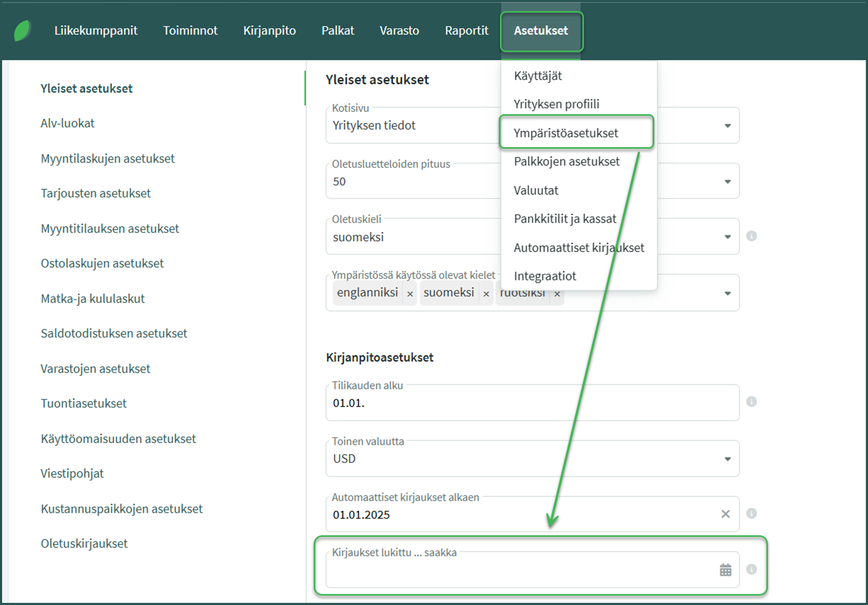The width and height of the screenshot is (868, 605).
Task: Open the Raportit menu
Action: point(466,31)
